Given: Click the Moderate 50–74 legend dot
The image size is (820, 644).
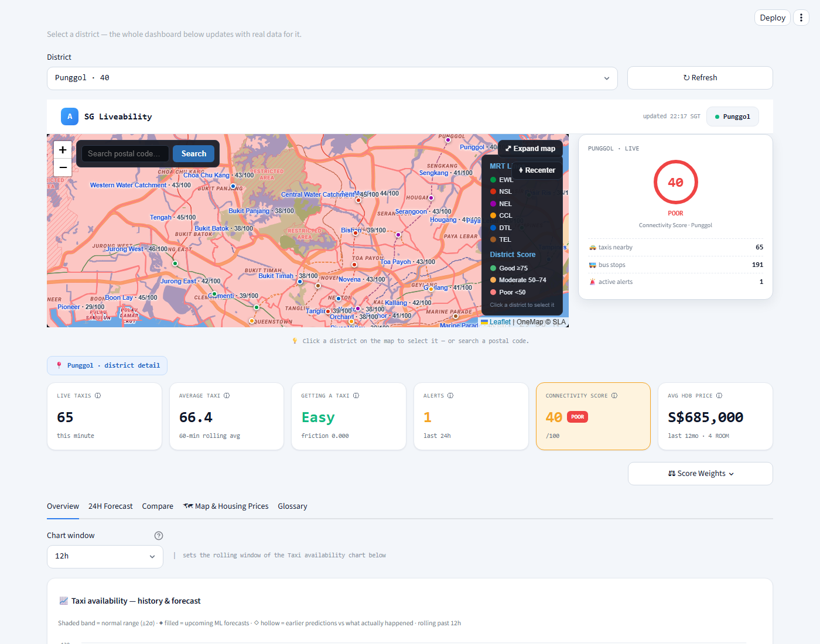Looking at the screenshot, I should point(493,280).
